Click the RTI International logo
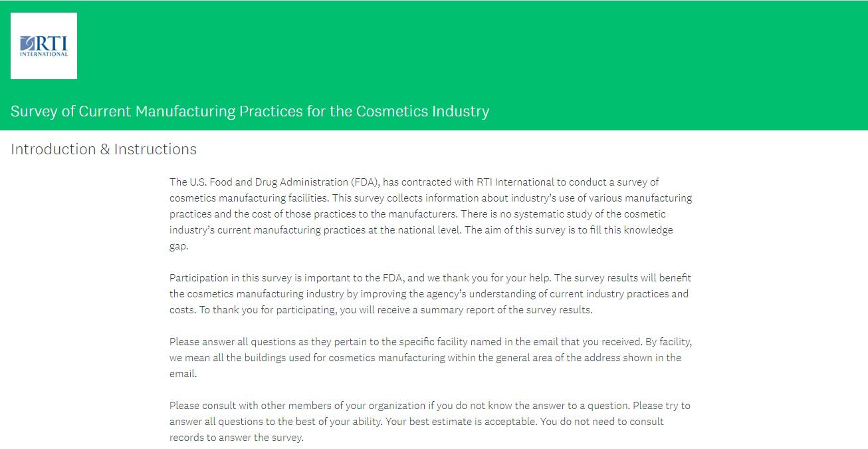 [x=44, y=46]
